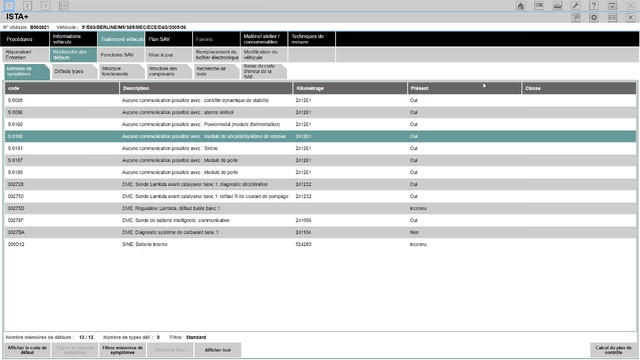Click Afficher tout button
This screenshot has width=640, height=360.
point(218,350)
